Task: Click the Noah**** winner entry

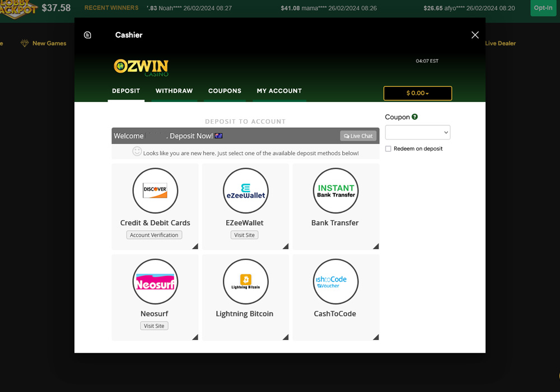Action: tap(189, 8)
